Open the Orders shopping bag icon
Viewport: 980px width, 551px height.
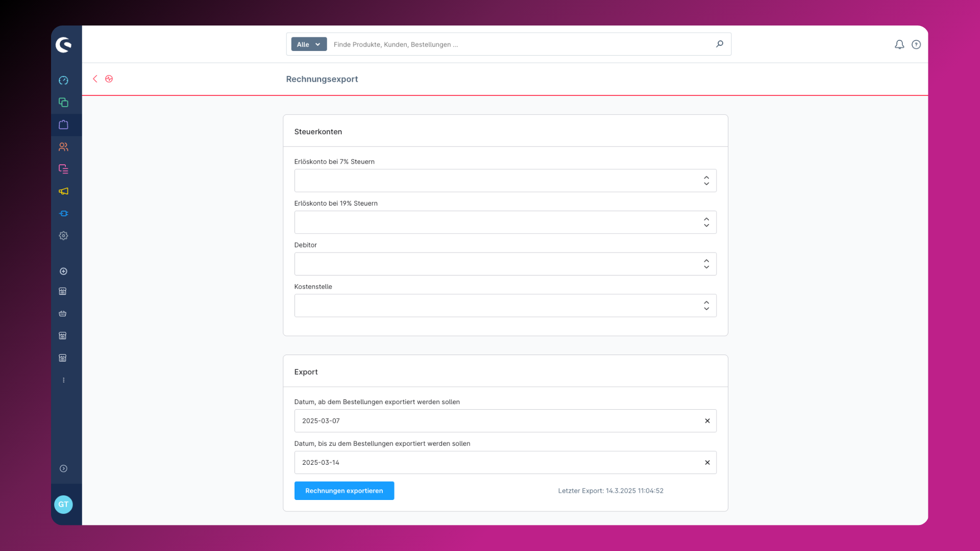pyautogui.click(x=63, y=125)
